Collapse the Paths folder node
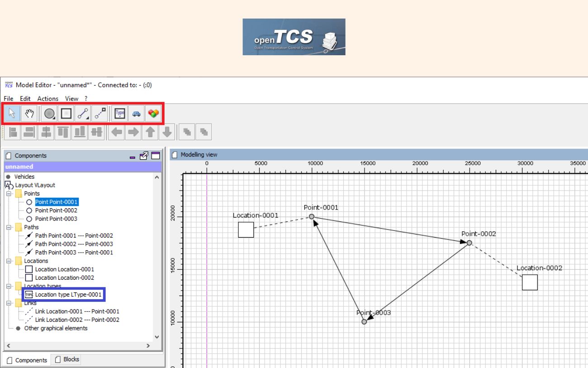Screen dimensions: 588x368 tap(9, 227)
